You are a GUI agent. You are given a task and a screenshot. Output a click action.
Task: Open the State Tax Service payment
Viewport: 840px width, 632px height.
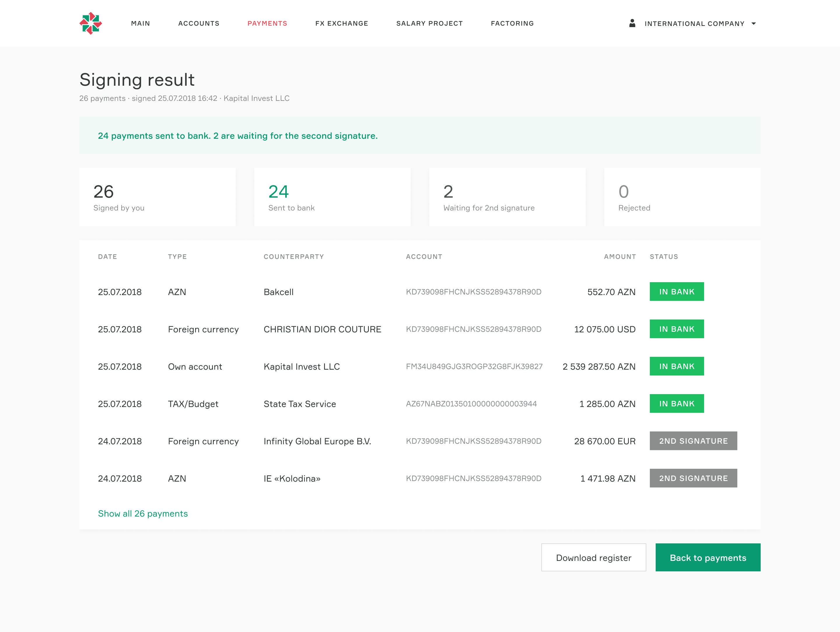coord(420,403)
